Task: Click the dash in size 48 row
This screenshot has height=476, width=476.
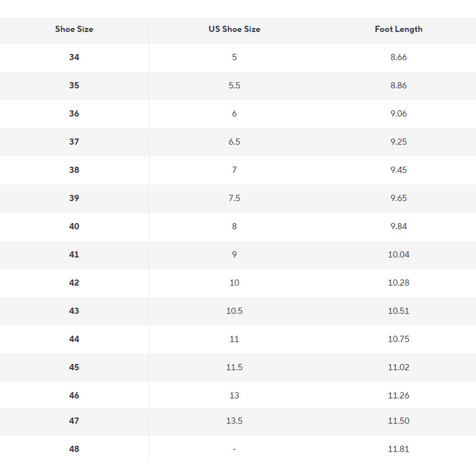Action: pyautogui.click(x=234, y=449)
